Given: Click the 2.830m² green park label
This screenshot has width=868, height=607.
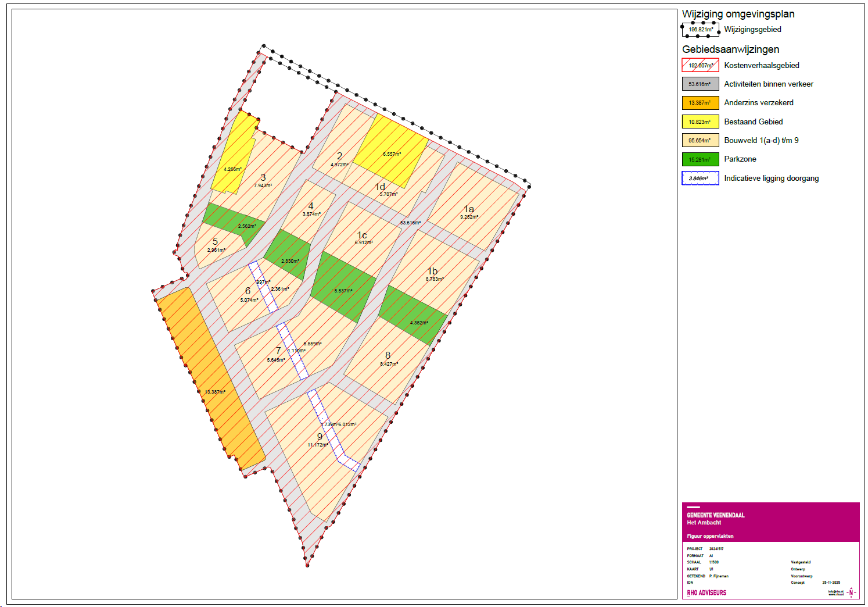Looking at the screenshot, I should coord(290,261).
